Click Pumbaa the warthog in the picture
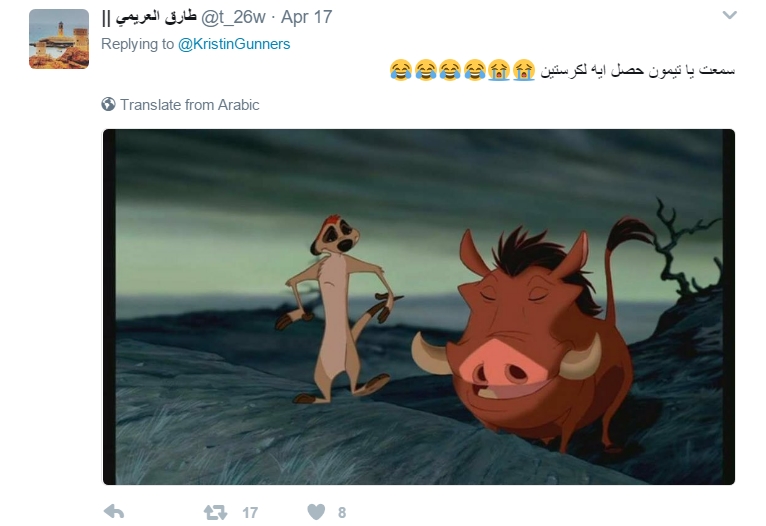Viewport: 766px width, 526px height. tap(532, 337)
